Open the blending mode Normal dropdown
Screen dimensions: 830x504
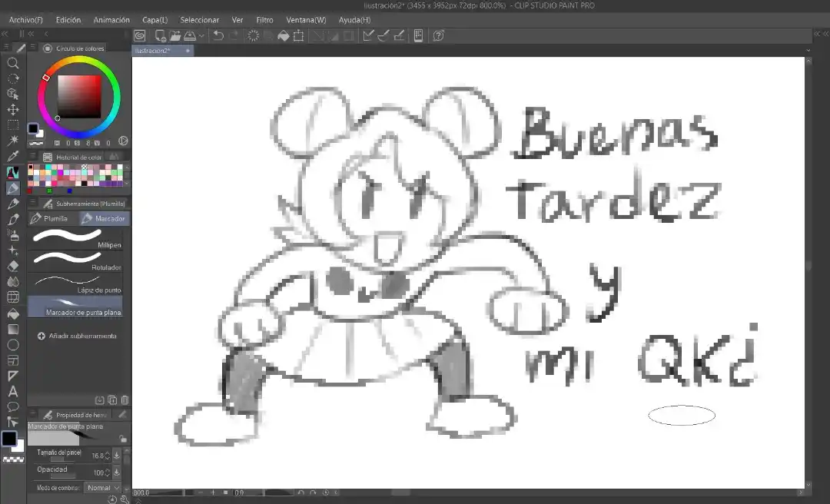[103, 488]
